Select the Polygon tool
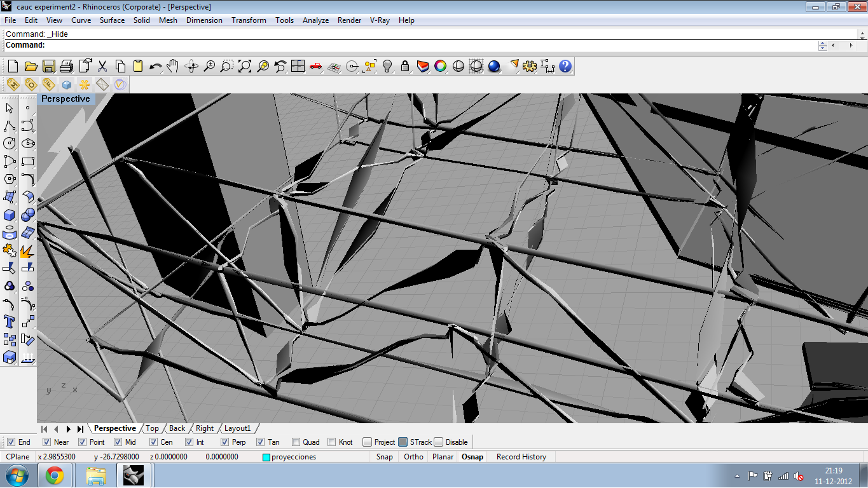The height and width of the screenshot is (488, 868). coord(10,179)
